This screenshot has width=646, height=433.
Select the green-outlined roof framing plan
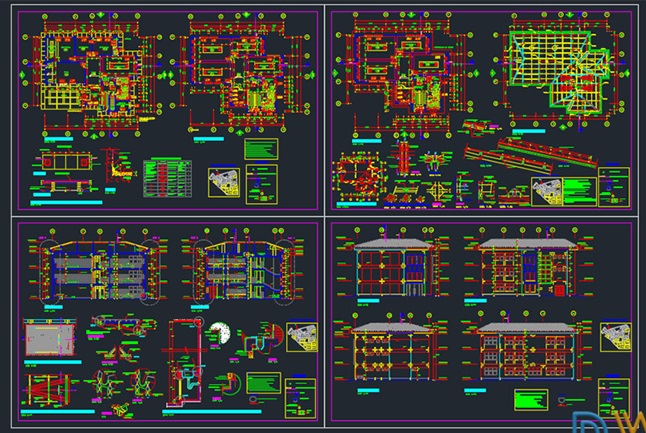(559, 72)
